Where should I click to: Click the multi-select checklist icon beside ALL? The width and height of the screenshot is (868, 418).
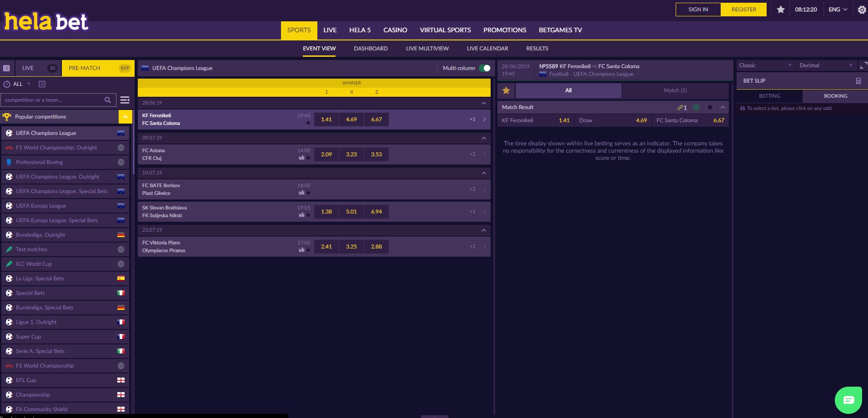(42, 84)
